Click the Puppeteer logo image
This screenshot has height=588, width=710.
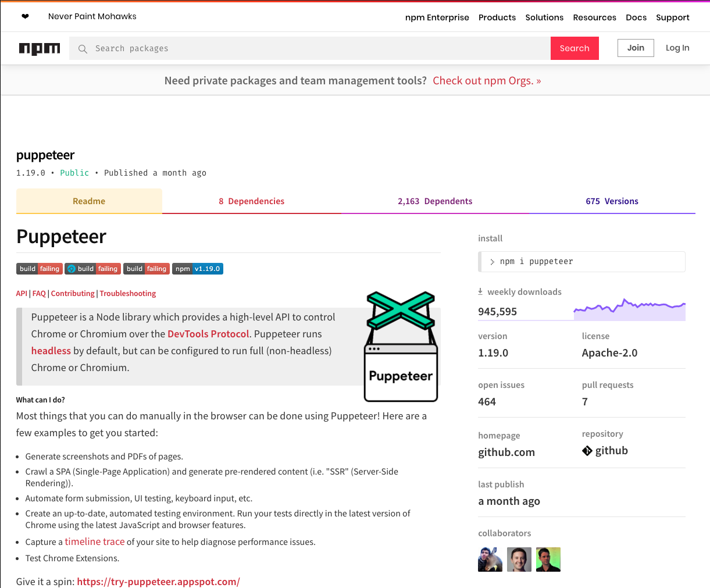point(401,347)
